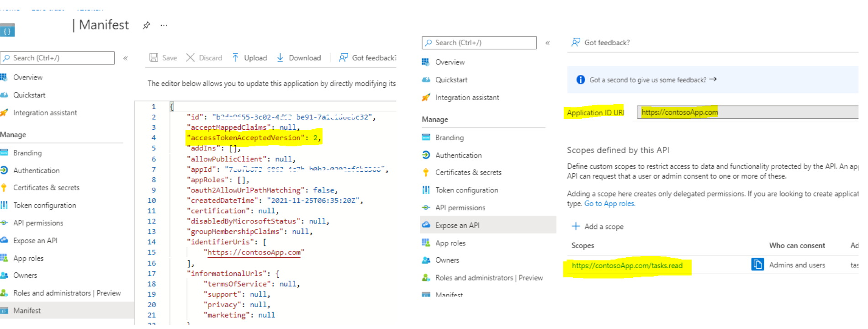Image resolution: width=868 pixels, height=329 pixels.
Task: Click the accessTokenAcceptedVersion line in editor
Action: [x=254, y=138]
